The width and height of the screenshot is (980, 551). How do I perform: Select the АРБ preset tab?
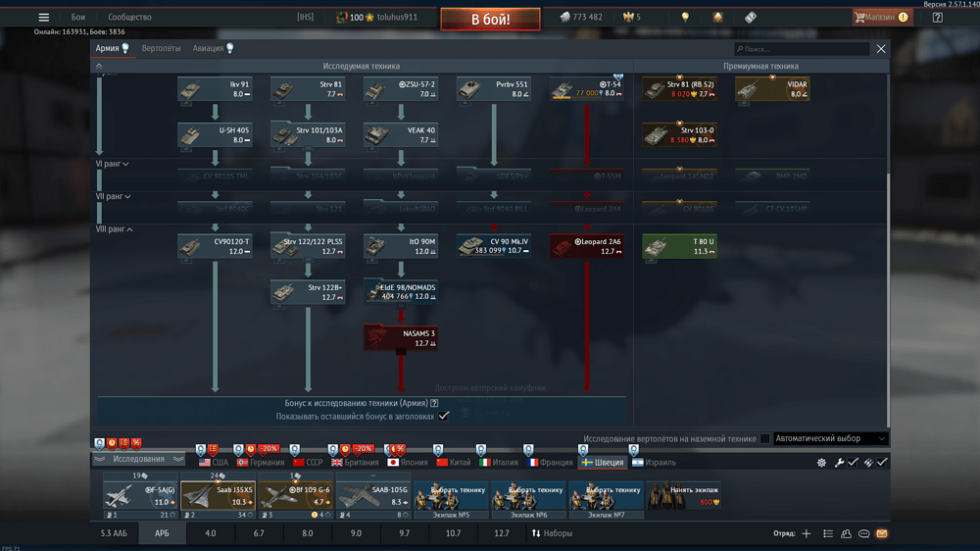point(162,533)
